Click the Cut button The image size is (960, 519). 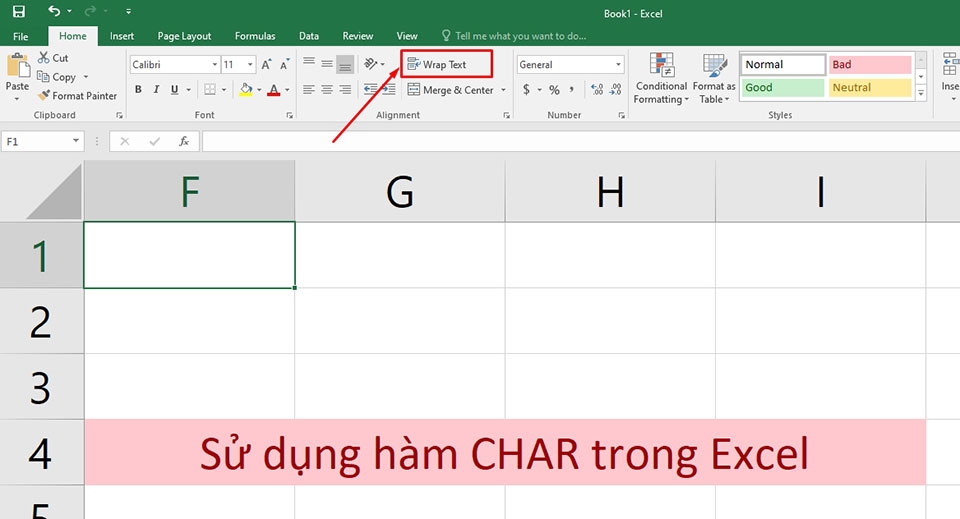[53, 58]
